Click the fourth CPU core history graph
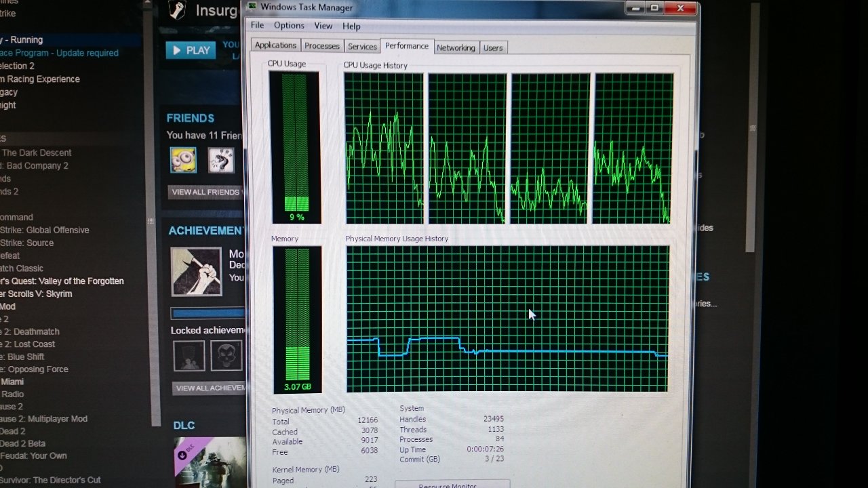Screen dimensions: 868x488 (633, 148)
